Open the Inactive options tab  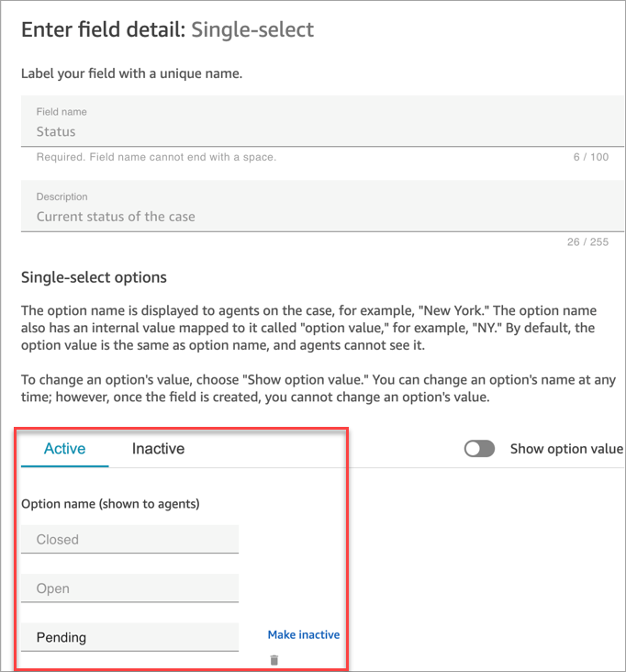[158, 449]
